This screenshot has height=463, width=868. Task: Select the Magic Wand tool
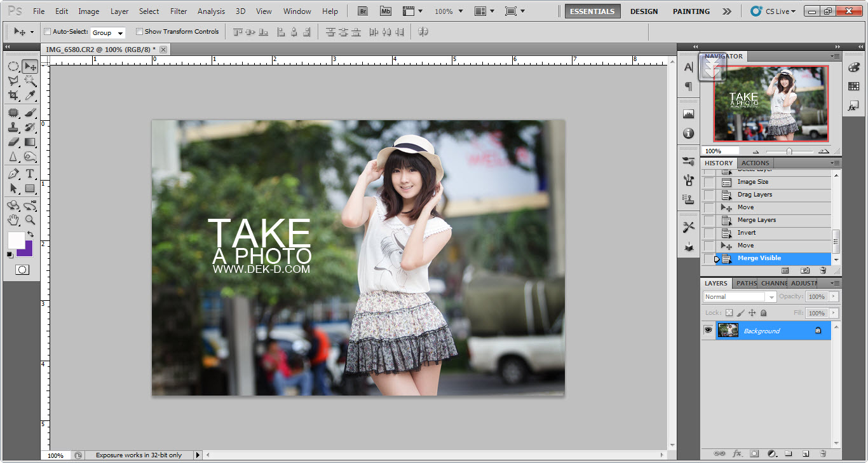pyautogui.click(x=30, y=81)
